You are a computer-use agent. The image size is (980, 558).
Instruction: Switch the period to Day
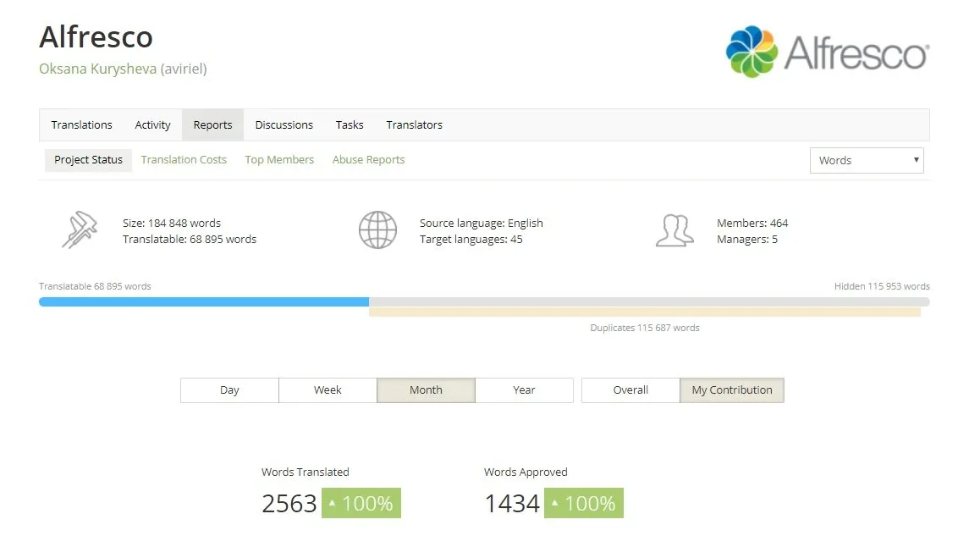pos(229,390)
